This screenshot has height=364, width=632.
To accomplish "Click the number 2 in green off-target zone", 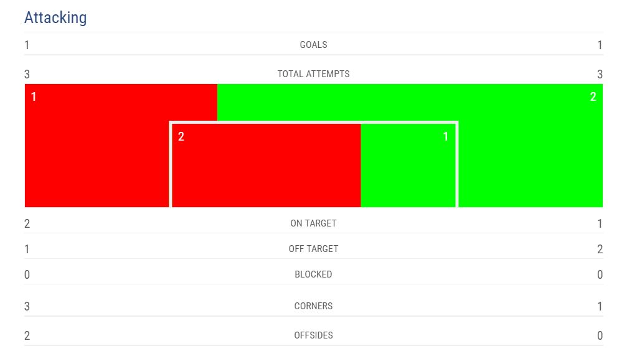I will click(593, 97).
